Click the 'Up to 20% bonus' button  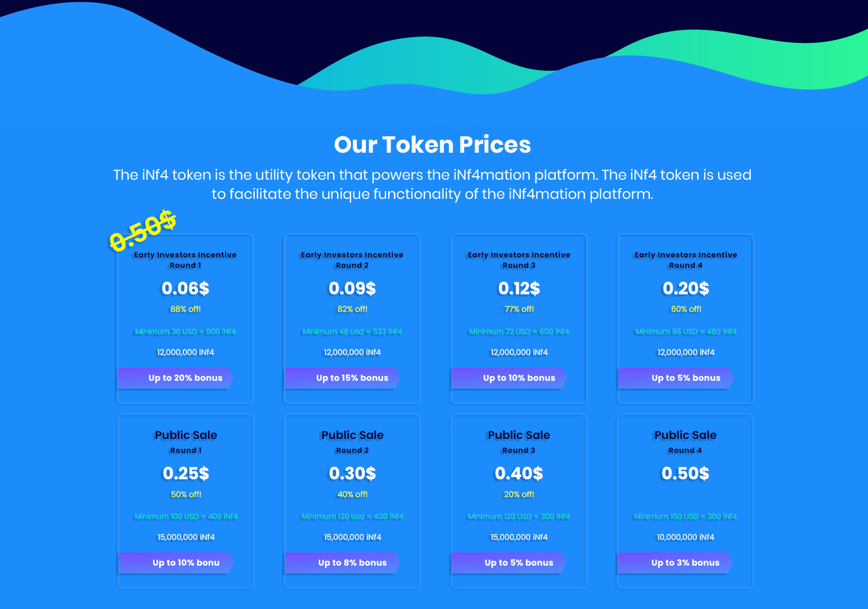point(175,378)
